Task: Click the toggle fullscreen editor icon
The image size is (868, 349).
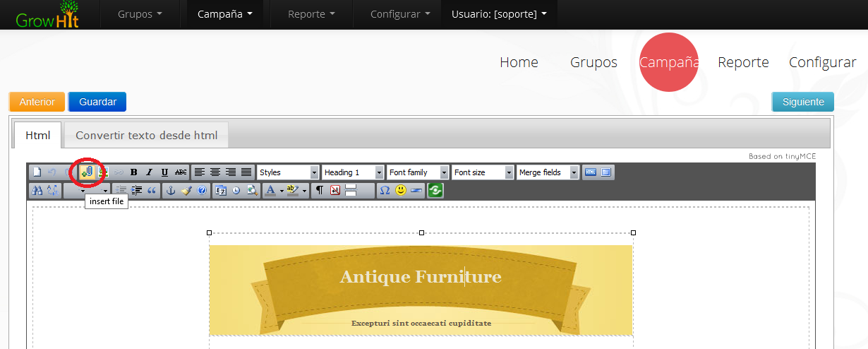Action: (607, 172)
